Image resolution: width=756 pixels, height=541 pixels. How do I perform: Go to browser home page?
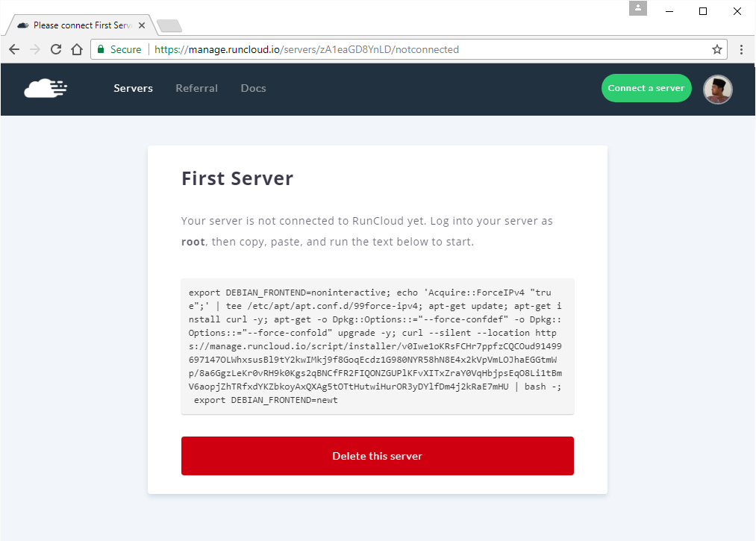[x=77, y=49]
